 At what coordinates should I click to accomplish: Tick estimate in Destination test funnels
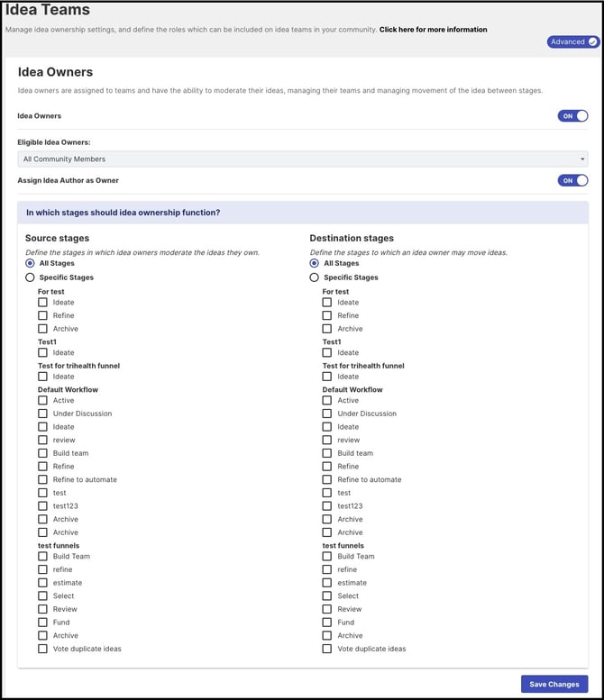327,583
